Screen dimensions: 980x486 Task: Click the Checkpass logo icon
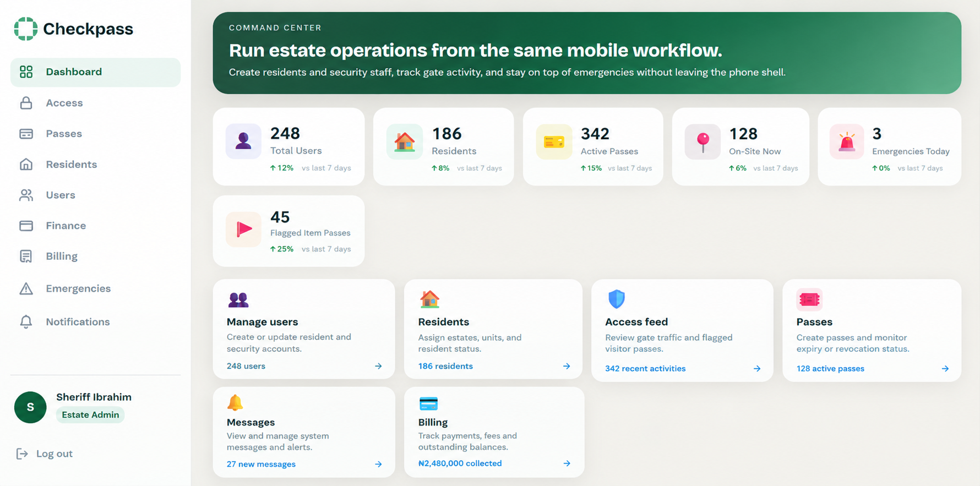tap(26, 29)
